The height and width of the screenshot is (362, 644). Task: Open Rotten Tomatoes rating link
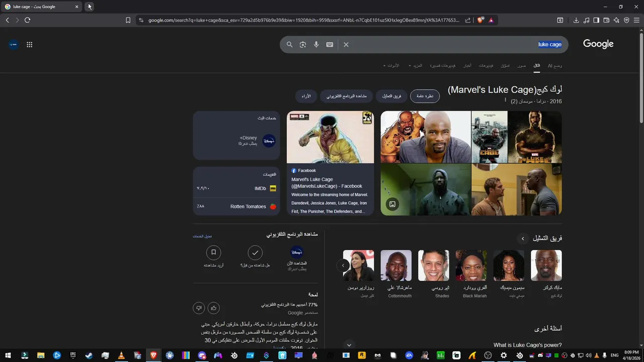click(236, 206)
